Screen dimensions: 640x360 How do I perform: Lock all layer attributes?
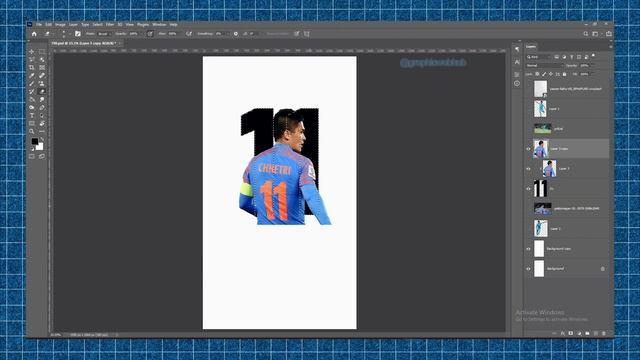tap(564, 74)
